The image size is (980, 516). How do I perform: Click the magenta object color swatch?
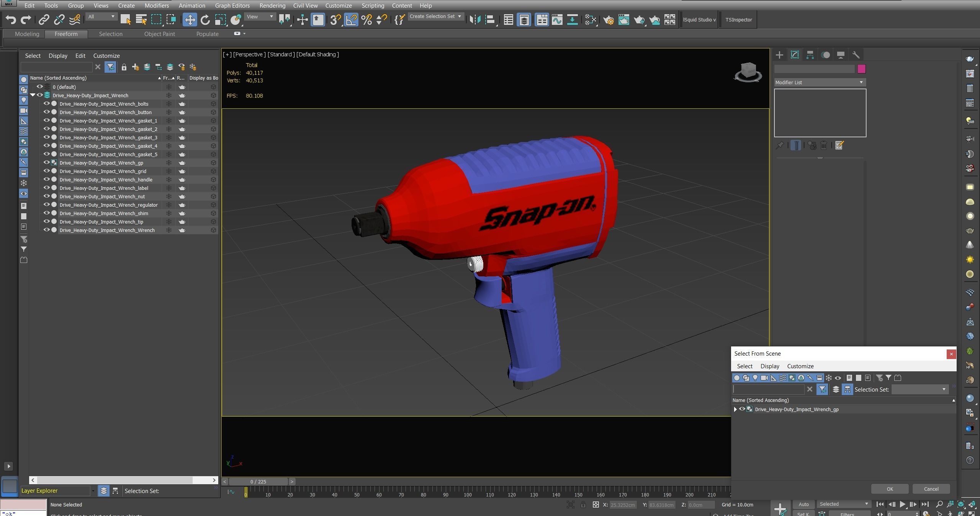(861, 69)
